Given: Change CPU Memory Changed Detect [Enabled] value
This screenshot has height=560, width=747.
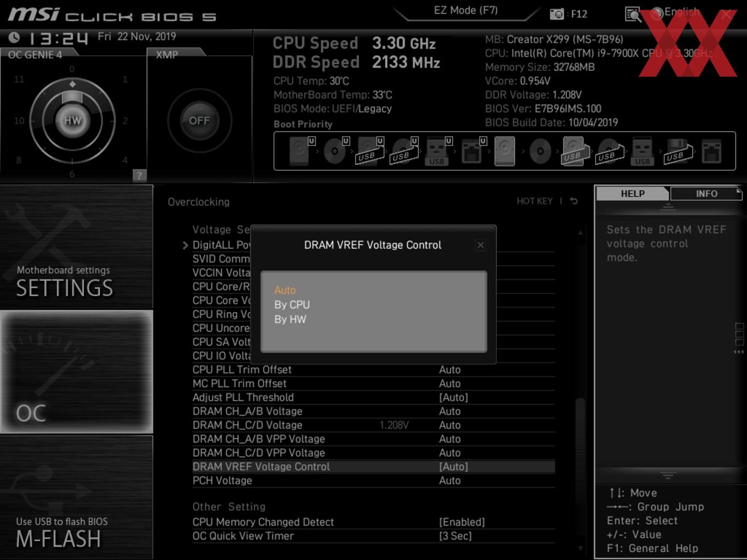Looking at the screenshot, I should click(462, 522).
